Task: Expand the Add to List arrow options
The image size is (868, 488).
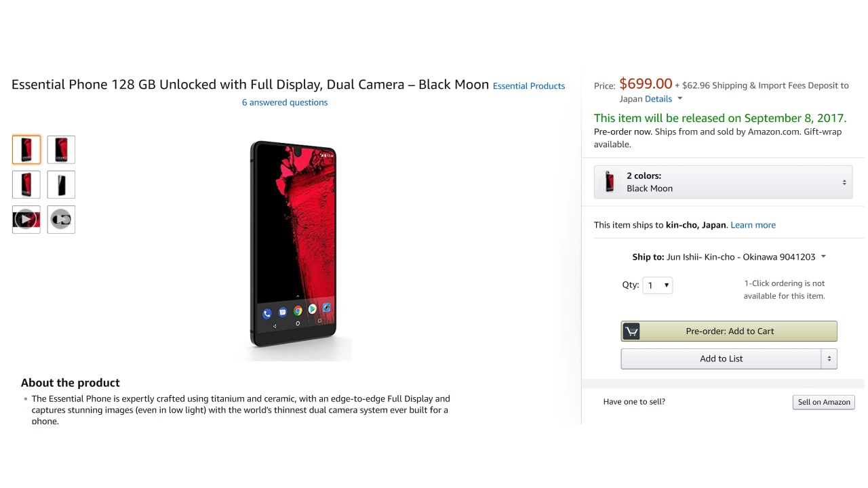Action: 829,359
